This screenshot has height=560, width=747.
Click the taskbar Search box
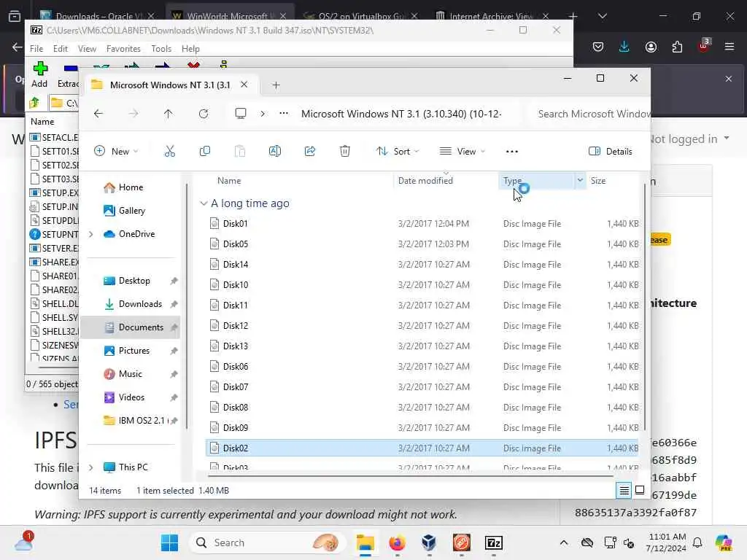point(268,542)
